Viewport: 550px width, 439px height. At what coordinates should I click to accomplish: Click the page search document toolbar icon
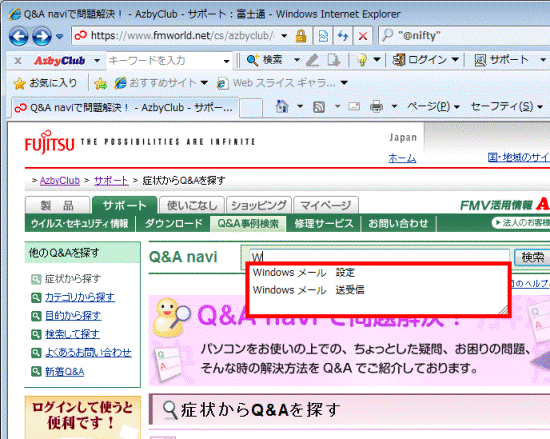click(334, 60)
